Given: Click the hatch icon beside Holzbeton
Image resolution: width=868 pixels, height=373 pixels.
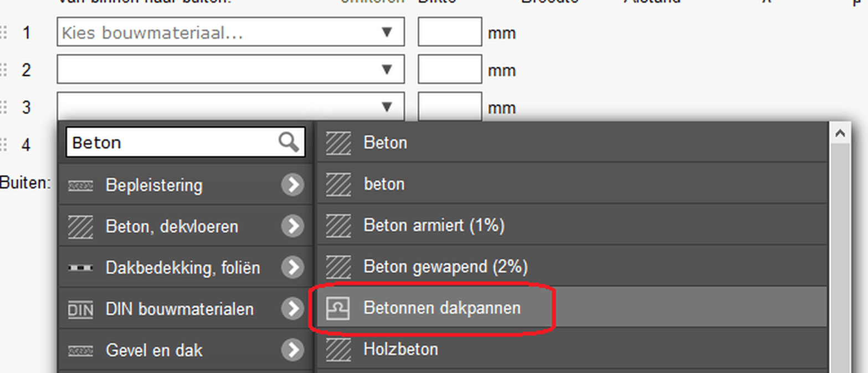Looking at the screenshot, I should point(338,349).
